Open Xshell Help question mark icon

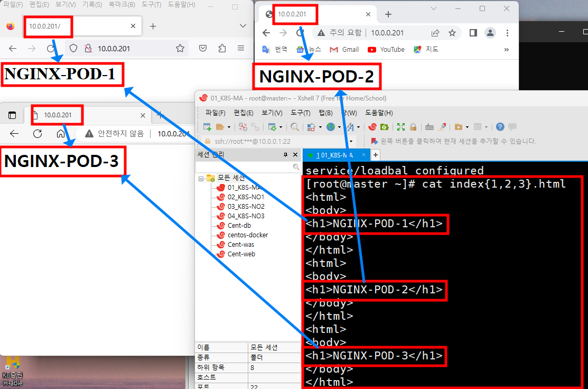(x=500, y=127)
